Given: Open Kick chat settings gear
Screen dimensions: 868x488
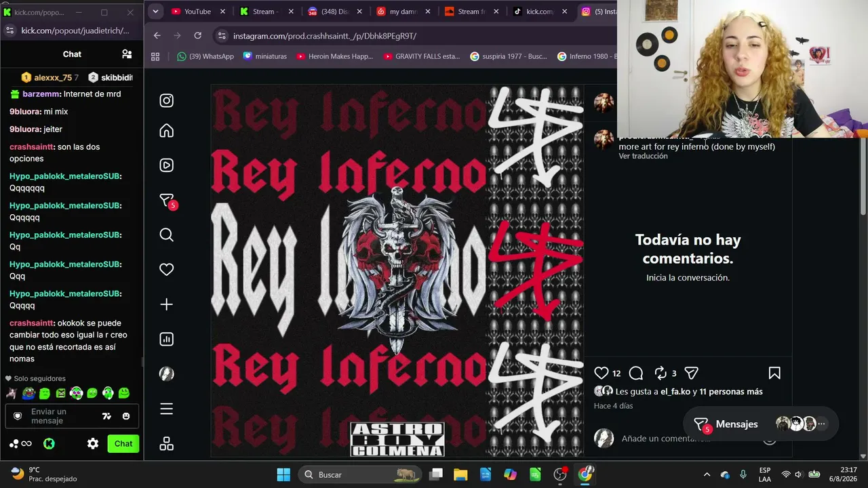Looking at the screenshot, I should (x=93, y=444).
